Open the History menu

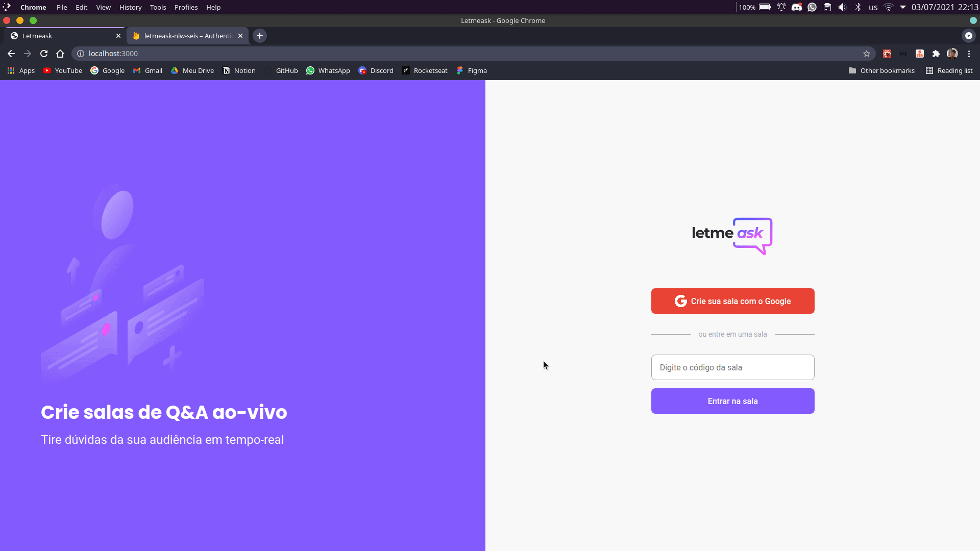(x=130, y=7)
